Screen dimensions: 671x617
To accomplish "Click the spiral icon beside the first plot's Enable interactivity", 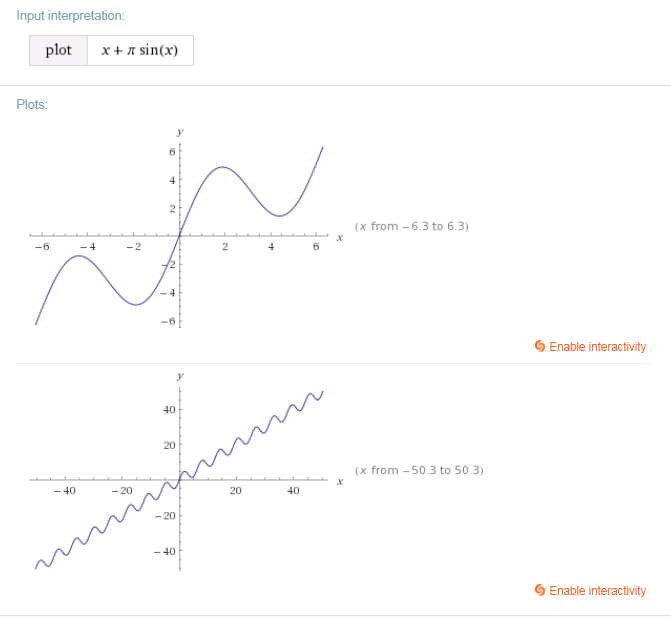I will 540,347.
